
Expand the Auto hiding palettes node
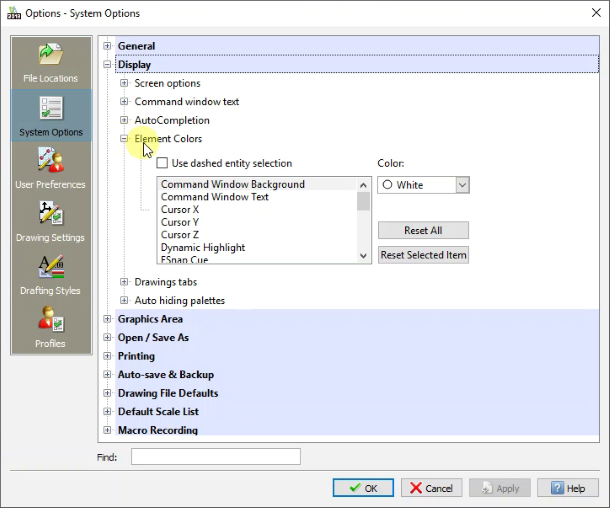pos(124,300)
